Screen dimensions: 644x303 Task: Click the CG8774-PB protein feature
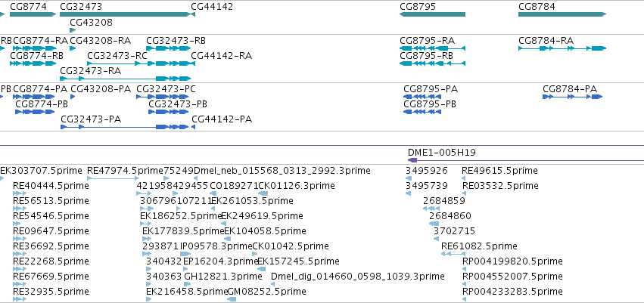(35, 112)
